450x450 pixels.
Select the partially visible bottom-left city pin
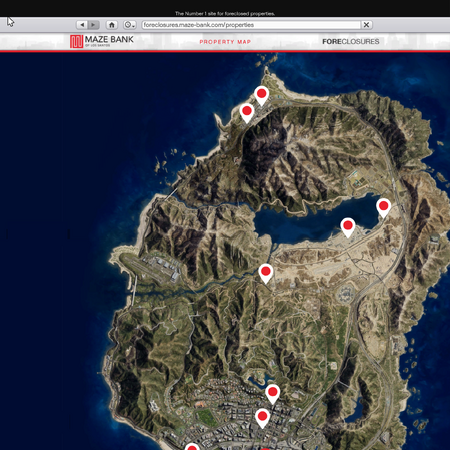pyautogui.click(x=192, y=447)
